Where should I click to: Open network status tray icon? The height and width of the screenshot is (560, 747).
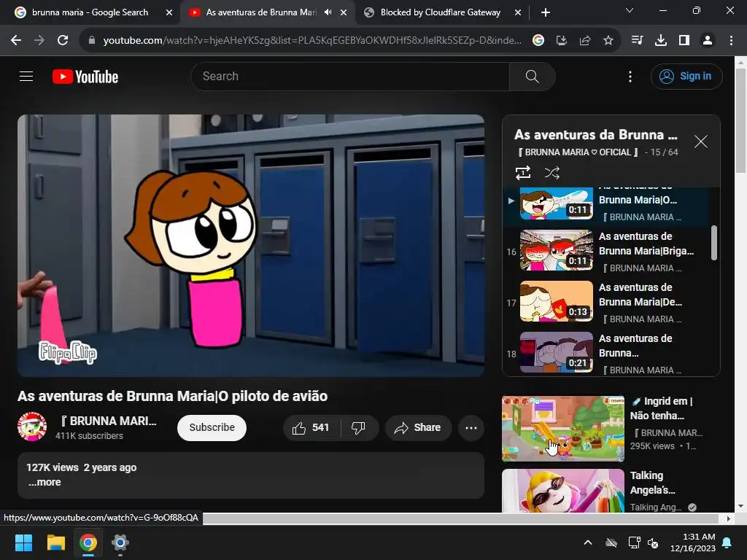tap(634, 542)
